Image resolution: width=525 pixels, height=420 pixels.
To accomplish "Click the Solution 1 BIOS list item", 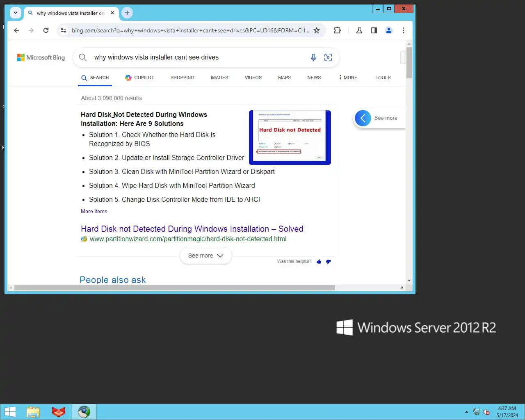I will 152,139.
